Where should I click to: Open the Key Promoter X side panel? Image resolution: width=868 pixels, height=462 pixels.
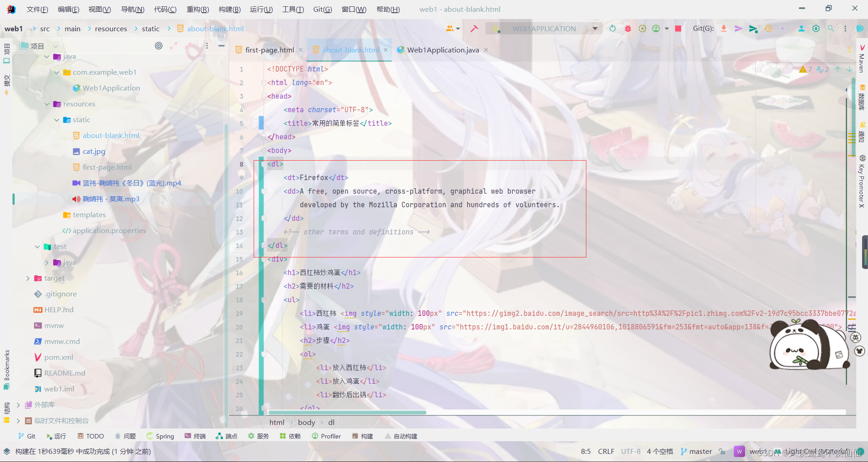click(x=862, y=181)
